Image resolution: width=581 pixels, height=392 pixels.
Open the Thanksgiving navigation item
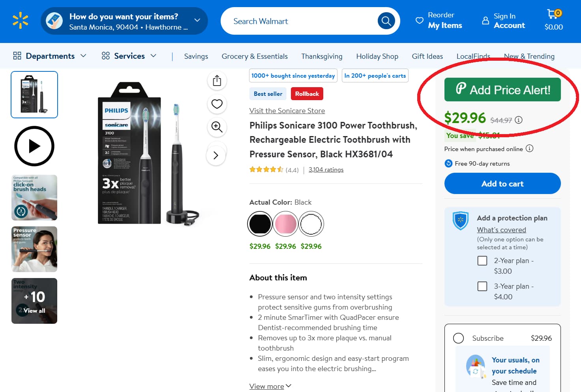pyautogui.click(x=322, y=56)
